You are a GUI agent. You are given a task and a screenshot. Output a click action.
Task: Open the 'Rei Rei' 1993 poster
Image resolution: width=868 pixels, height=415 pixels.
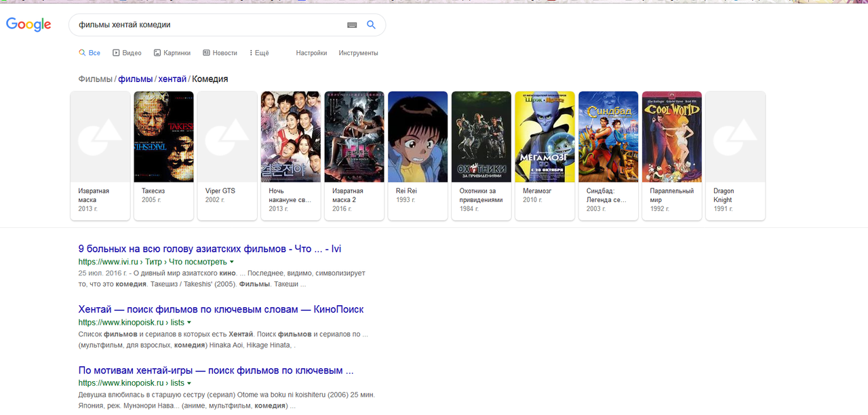418,137
